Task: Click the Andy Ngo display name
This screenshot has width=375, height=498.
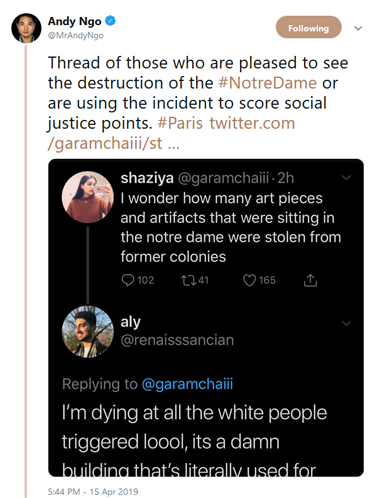Action: 74,21
